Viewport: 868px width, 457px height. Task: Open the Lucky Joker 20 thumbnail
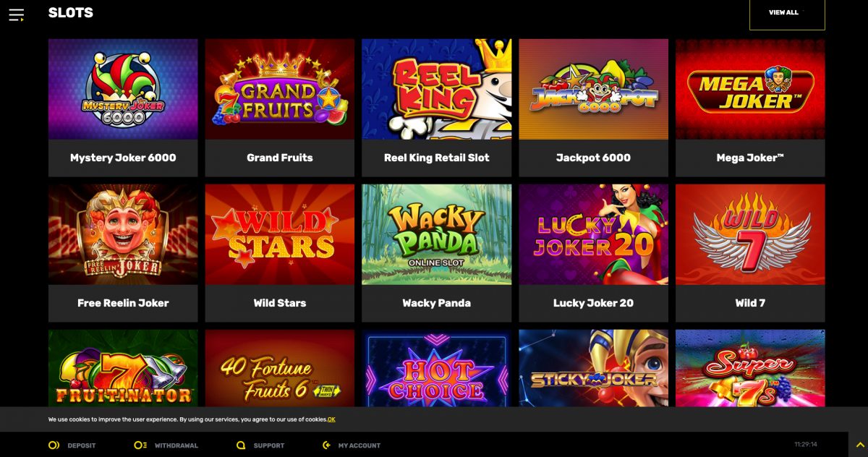tap(594, 234)
